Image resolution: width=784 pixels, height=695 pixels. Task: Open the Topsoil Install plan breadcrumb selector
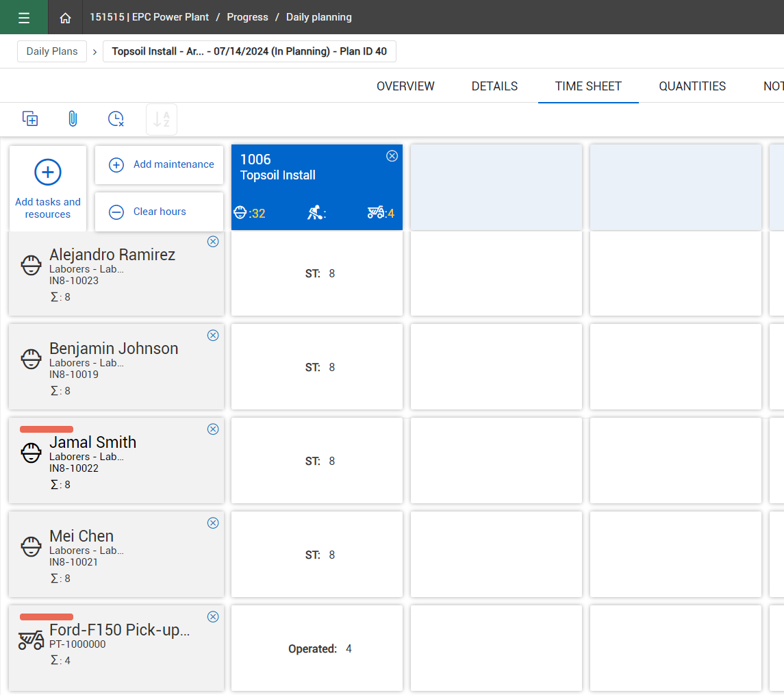tap(249, 51)
